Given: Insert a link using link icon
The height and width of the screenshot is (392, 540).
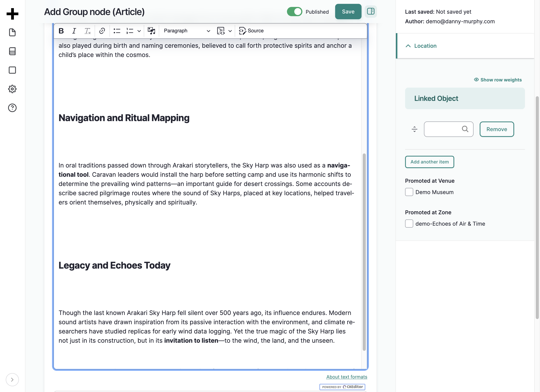Looking at the screenshot, I should click(x=102, y=31).
